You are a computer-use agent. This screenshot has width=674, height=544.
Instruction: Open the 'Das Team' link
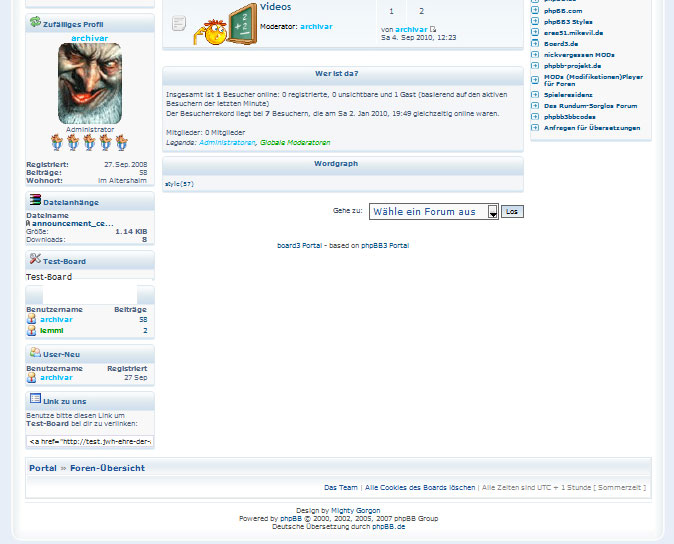coord(341,487)
